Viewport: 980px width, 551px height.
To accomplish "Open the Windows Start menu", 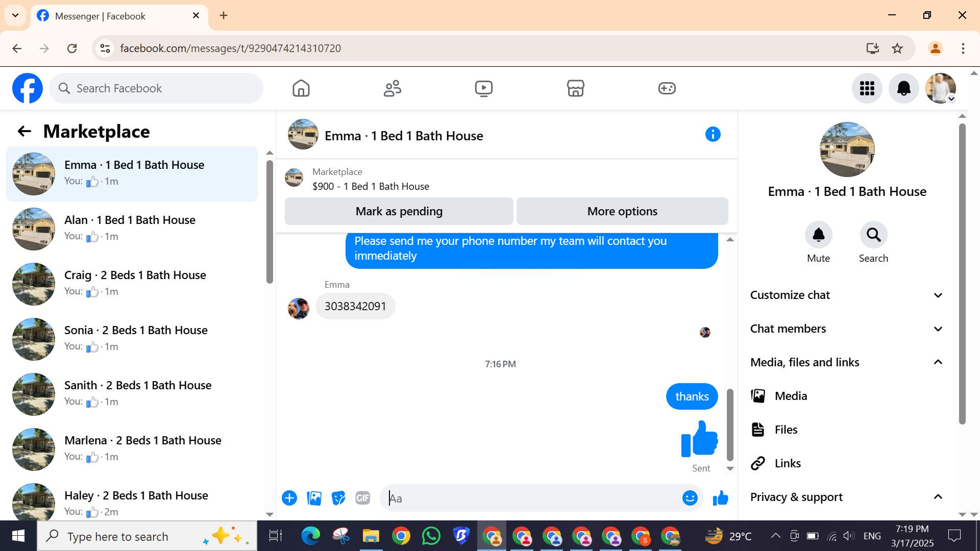I will coord(18,536).
